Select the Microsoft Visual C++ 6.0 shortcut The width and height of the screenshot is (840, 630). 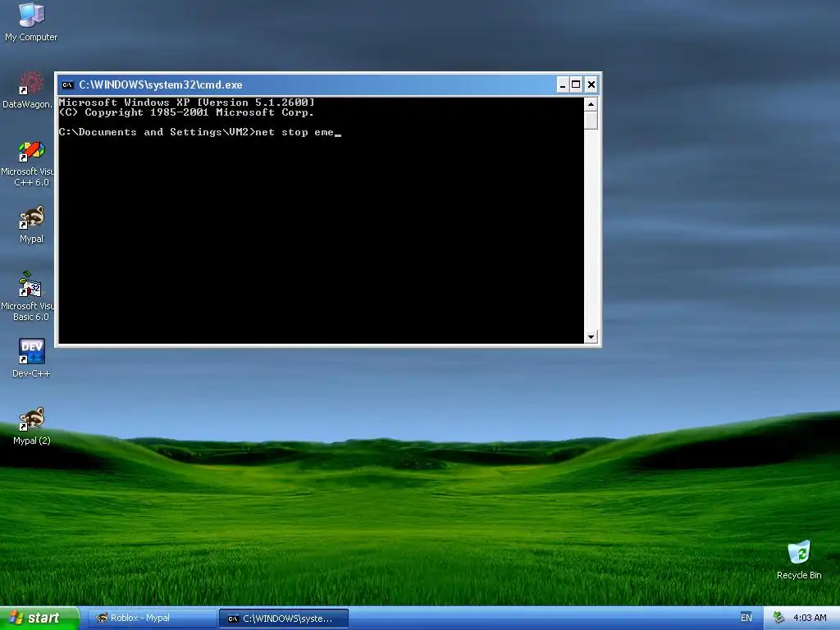coord(27,163)
